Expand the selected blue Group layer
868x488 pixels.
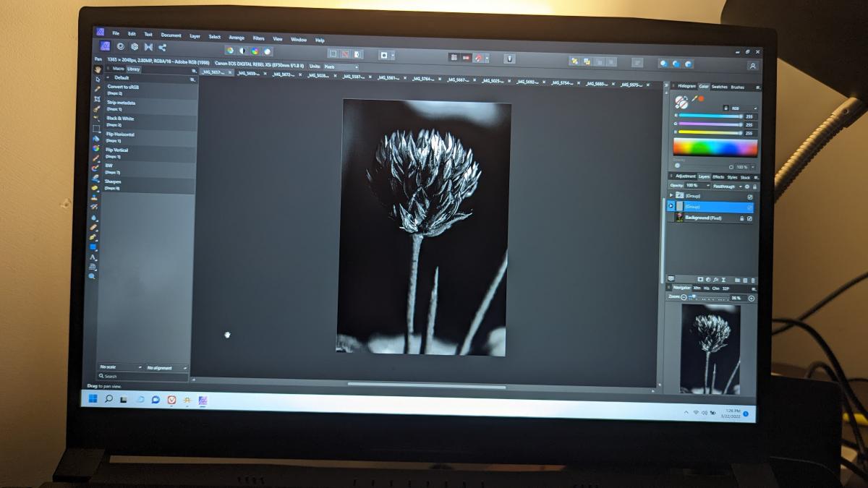pos(671,206)
